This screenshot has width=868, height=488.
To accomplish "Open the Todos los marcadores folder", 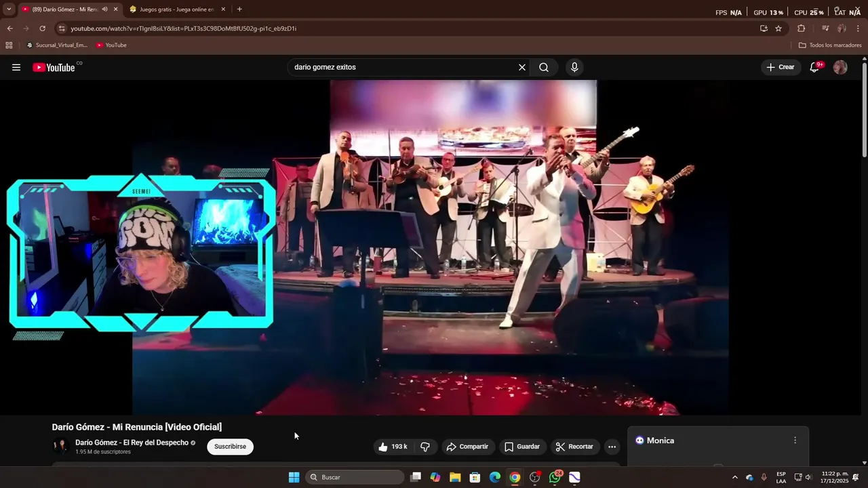I will [830, 45].
